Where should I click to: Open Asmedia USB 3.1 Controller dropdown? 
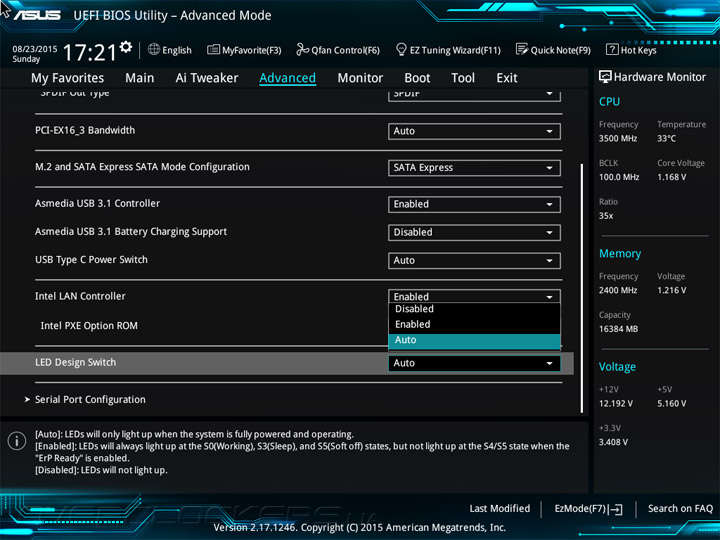(474, 205)
